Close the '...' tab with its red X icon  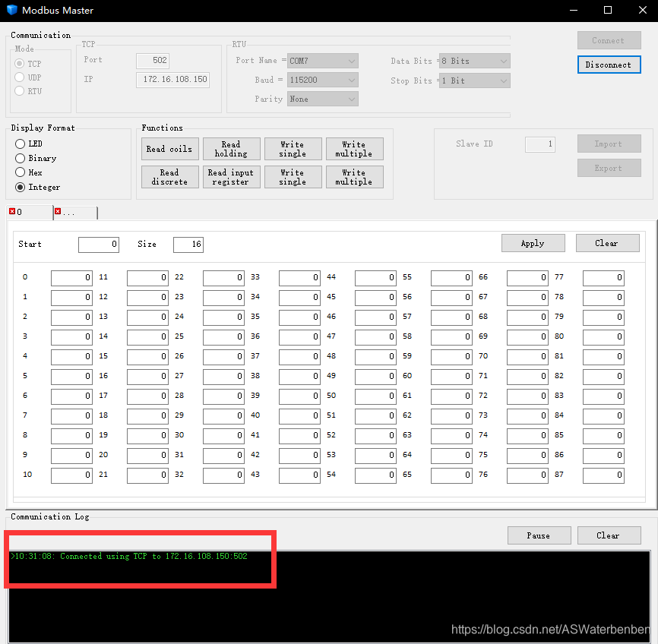(58, 211)
